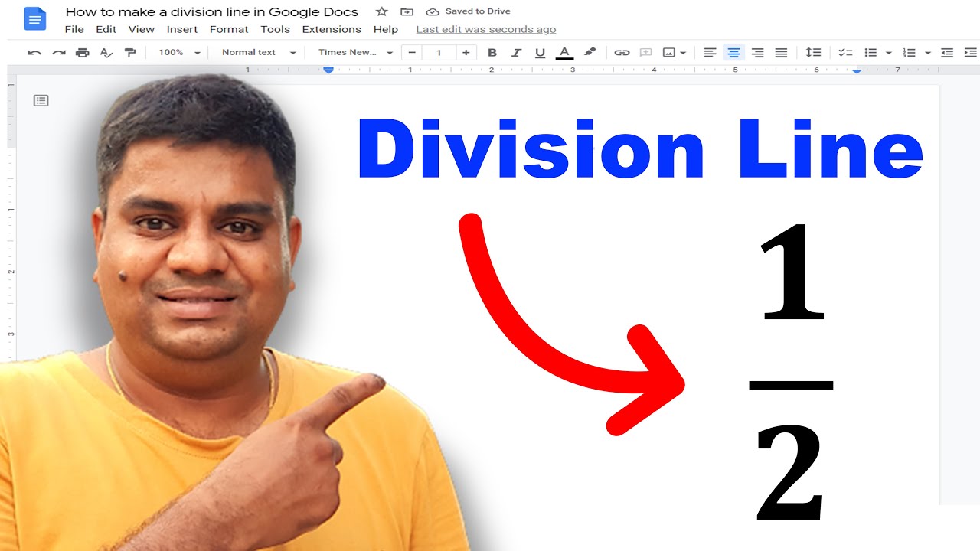
Task: Show the document outline
Action: [x=41, y=100]
